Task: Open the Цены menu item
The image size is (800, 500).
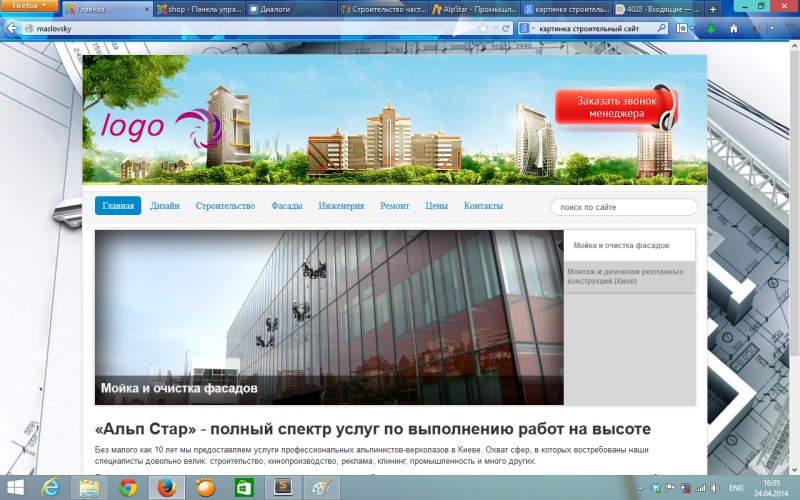Action: coord(436,206)
